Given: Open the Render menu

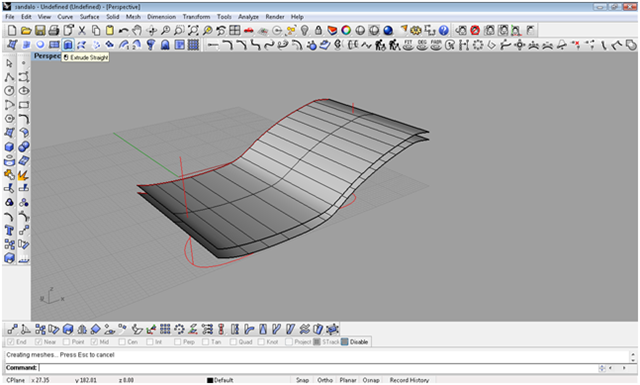Looking at the screenshot, I should click(x=275, y=17).
